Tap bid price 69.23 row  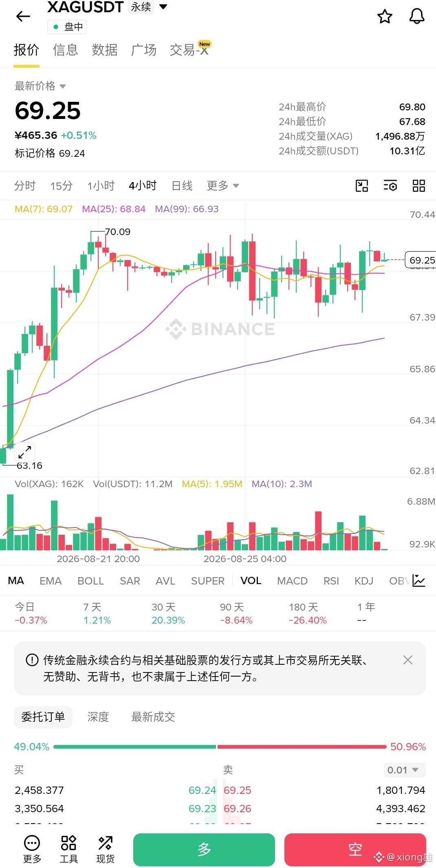point(202,809)
